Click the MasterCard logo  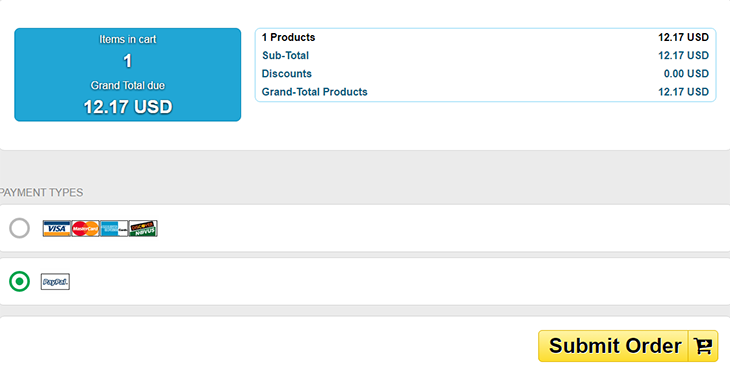85,229
